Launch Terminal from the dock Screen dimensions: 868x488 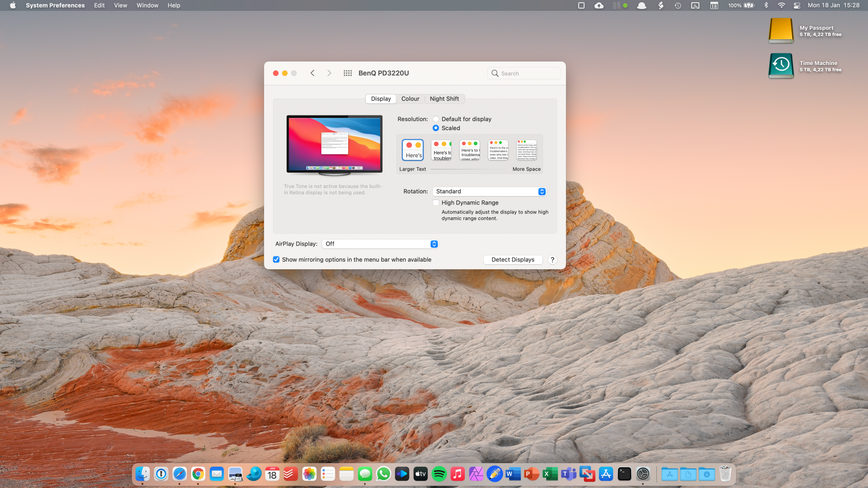(624, 474)
